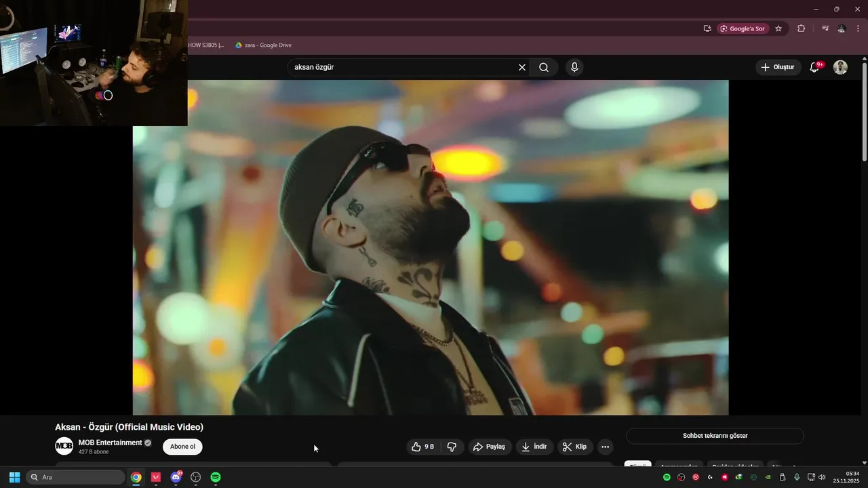
Task: Open Spotify from the taskbar
Action: (x=216, y=477)
